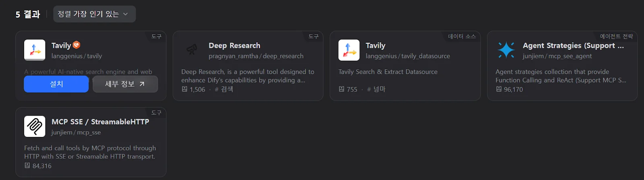Open the Agent Strategies (Support ... title
This screenshot has width=644, height=180.
pyautogui.click(x=573, y=46)
